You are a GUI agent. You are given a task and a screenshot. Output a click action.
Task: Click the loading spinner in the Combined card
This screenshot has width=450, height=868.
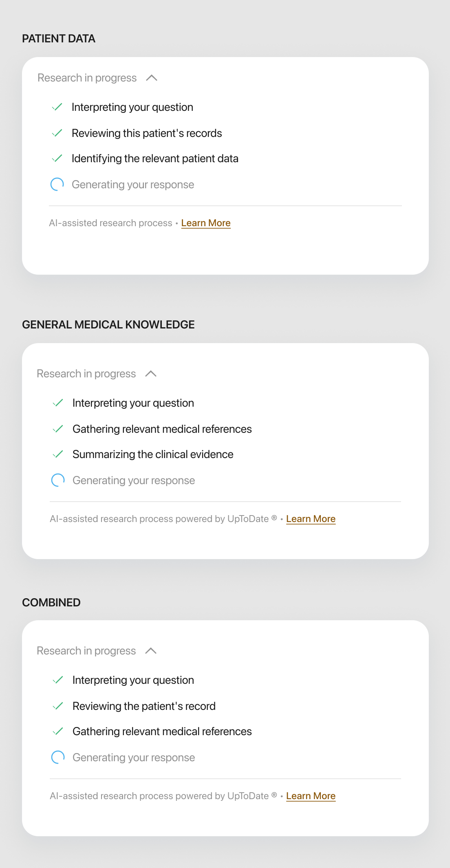click(58, 757)
